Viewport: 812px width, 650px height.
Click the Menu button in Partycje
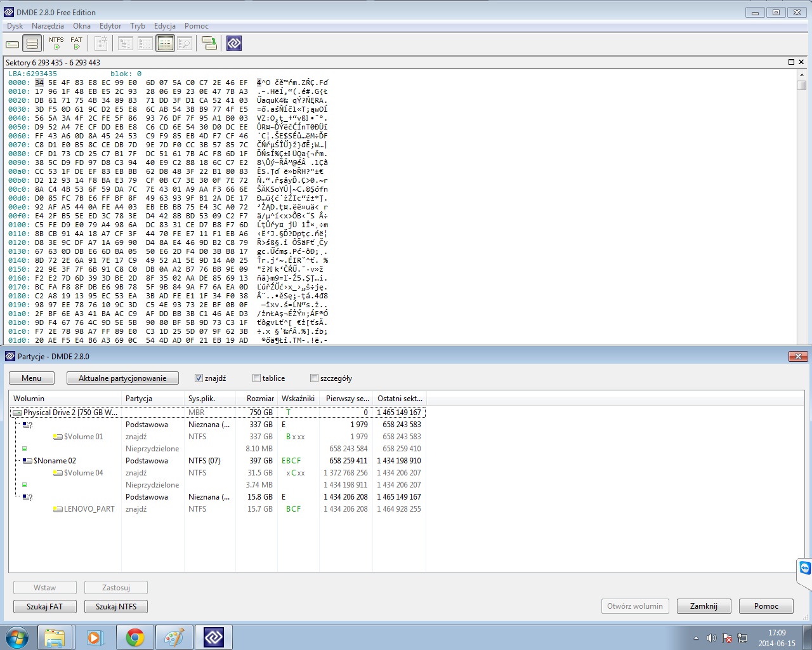[32, 378]
